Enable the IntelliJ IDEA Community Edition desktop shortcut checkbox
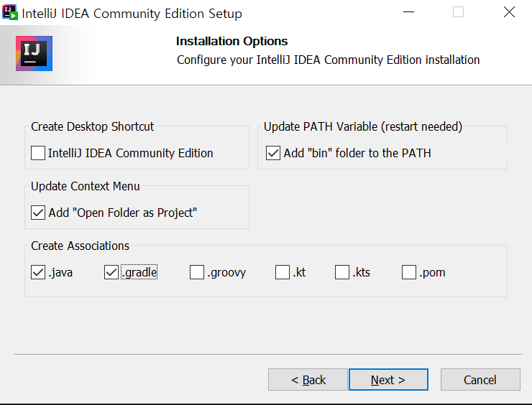 pyautogui.click(x=38, y=153)
